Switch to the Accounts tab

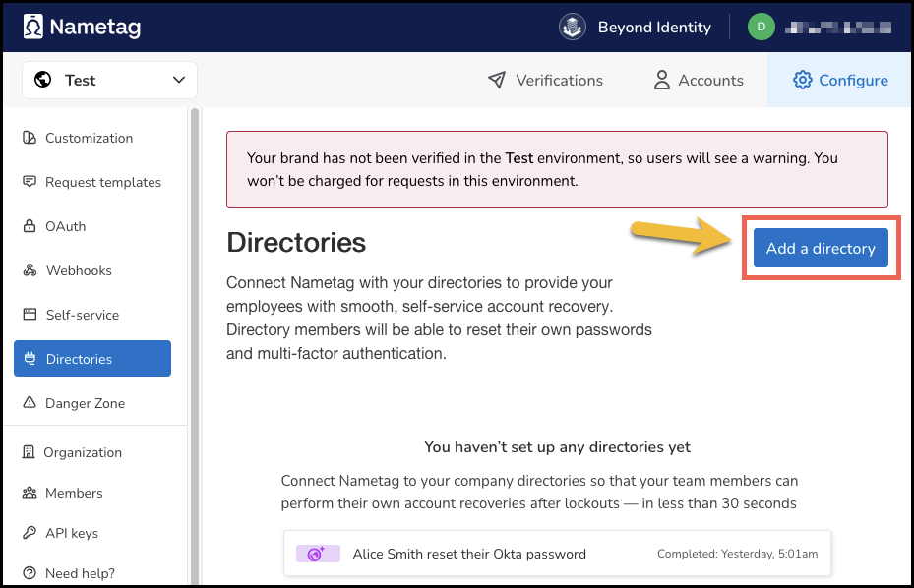coord(710,81)
